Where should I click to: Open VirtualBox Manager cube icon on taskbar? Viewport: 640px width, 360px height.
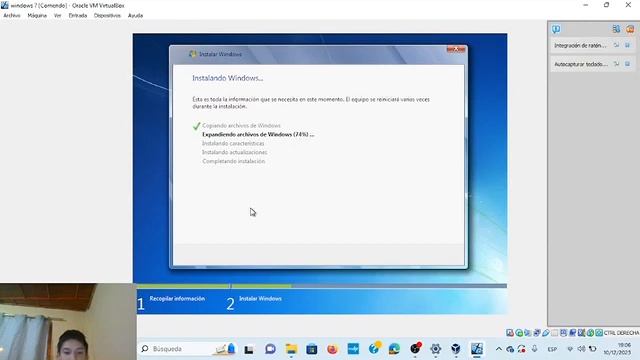(456, 349)
